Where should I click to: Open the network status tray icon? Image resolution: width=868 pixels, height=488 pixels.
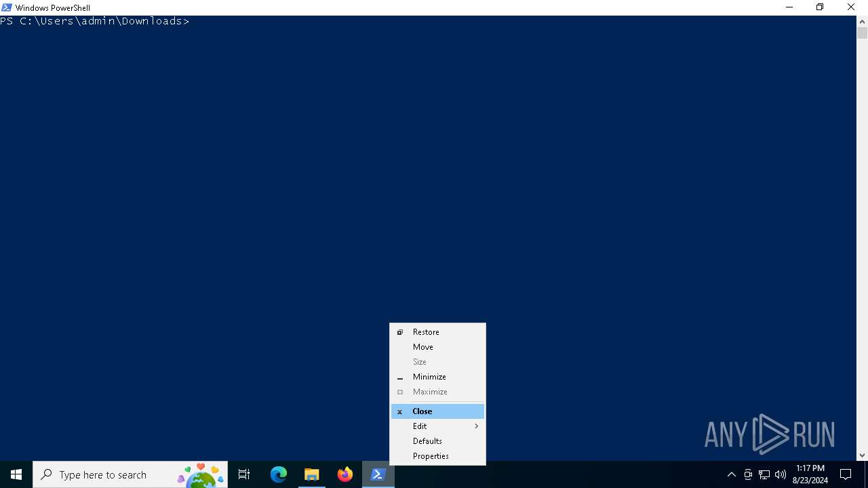(x=764, y=474)
